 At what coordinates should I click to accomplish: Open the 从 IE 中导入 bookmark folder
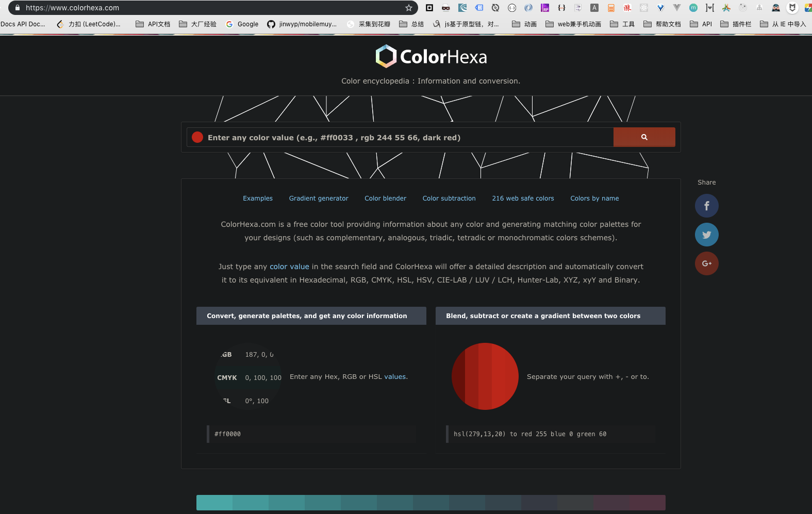pyautogui.click(x=783, y=24)
